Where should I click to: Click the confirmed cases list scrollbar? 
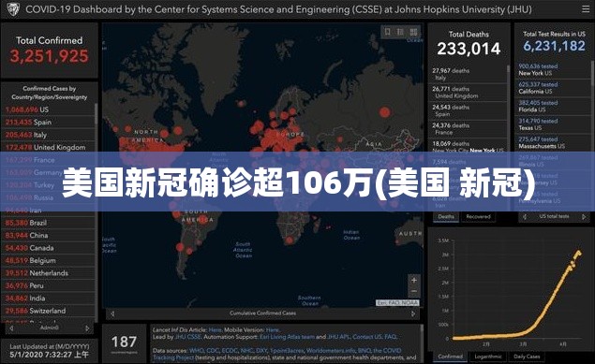[96, 113]
